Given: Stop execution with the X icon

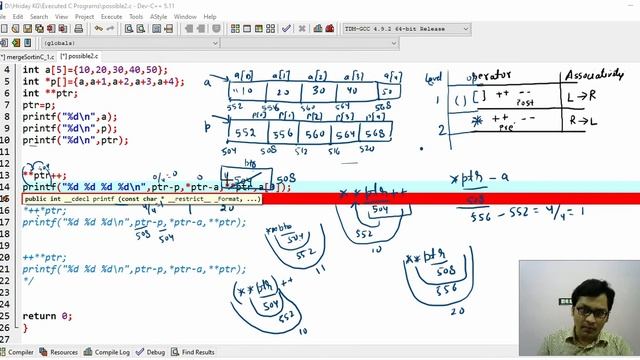Looking at the screenshot, I should pos(302,29).
